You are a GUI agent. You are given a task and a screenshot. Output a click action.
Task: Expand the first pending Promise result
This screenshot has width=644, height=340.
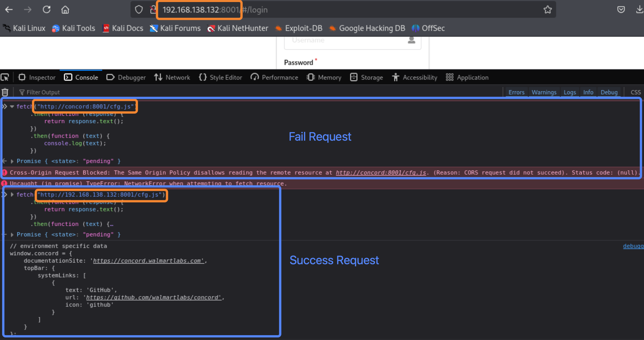click(12, 161)
